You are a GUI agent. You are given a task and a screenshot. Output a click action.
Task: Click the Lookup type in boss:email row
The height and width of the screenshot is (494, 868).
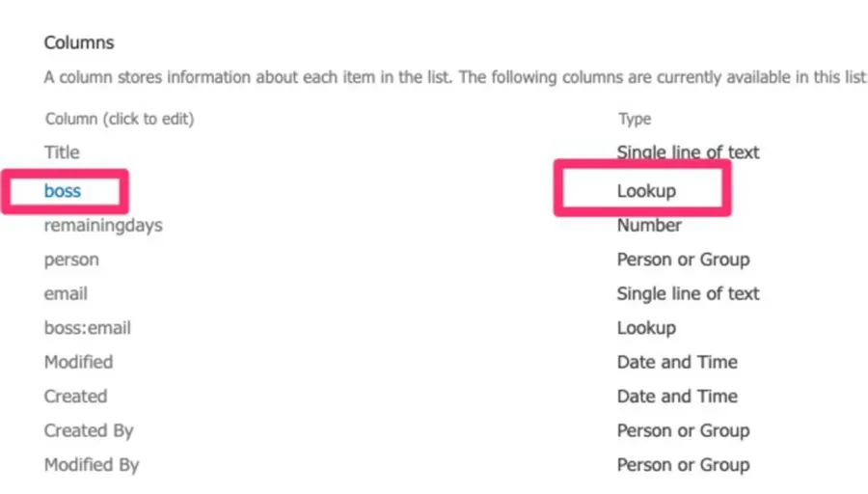click(646, 328)
